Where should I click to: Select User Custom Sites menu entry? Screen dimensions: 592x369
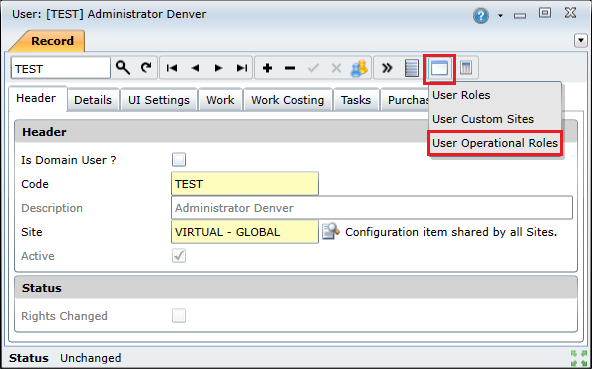tap(495, 119)
